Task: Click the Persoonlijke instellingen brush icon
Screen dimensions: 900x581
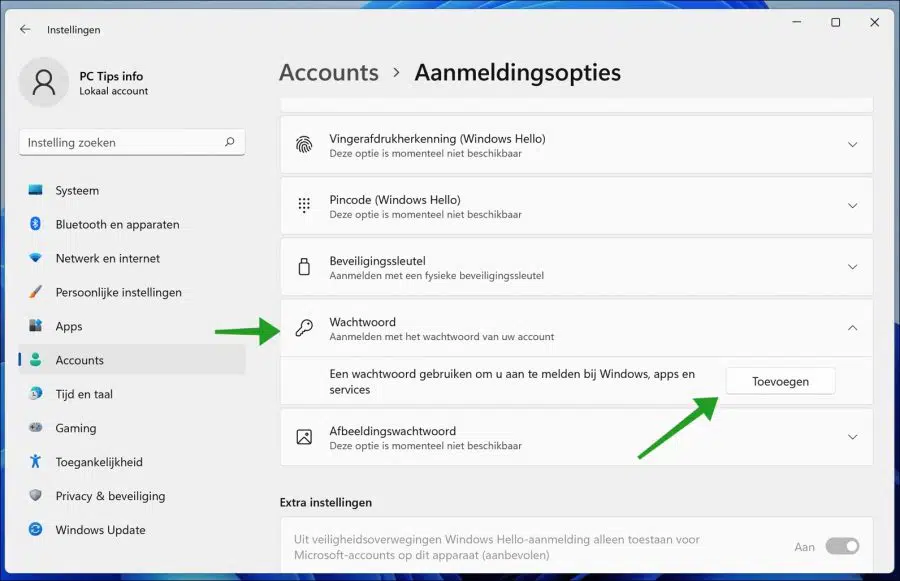Action: coord(36,292)
